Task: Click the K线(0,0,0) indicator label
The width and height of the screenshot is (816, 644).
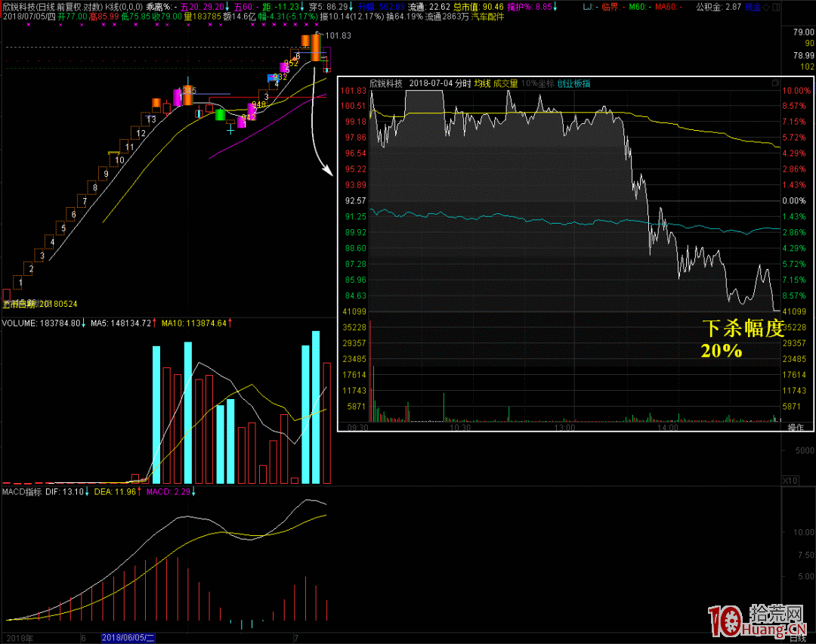Action: pos(124,8)
